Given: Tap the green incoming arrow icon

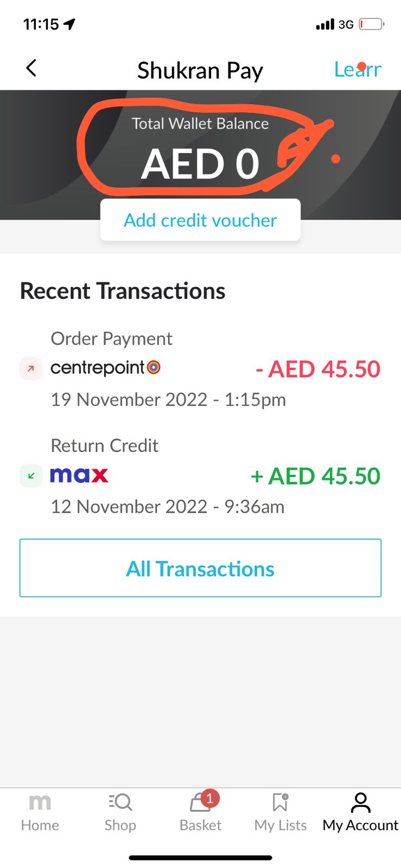Looking at the screenshot, I should coord(31,476).
